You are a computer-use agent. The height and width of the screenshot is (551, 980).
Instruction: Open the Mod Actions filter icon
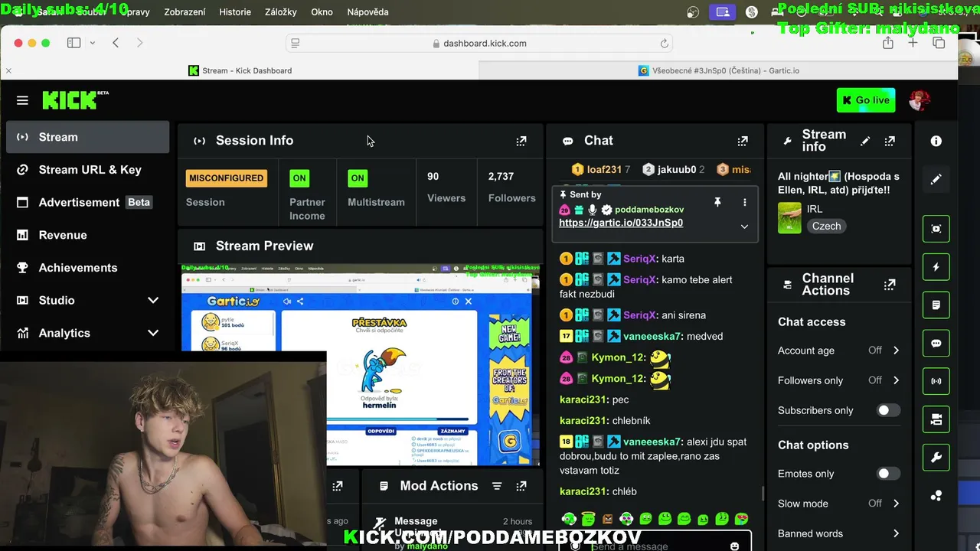pyautogui.click(x=497, y=486)
